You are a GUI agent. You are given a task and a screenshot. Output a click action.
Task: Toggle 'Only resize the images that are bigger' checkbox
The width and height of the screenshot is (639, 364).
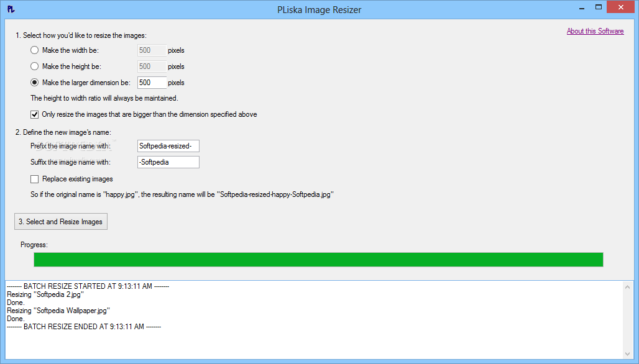pos(35,114)
